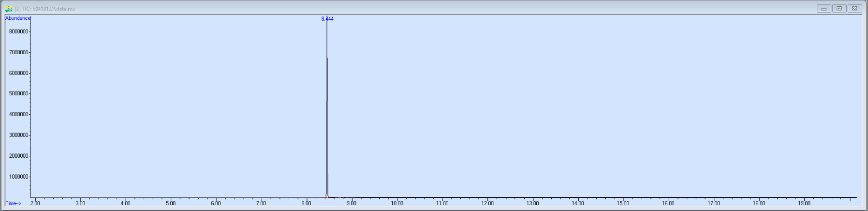Image resolution: width=868 pixels, height=211 pixels.
Task: Click the 5000000 abundance tick label
Action: pyautogui.click(x=19, y=93)
